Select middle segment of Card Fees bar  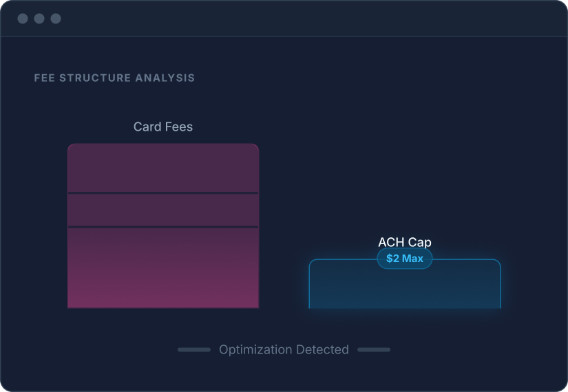[163, 210]
